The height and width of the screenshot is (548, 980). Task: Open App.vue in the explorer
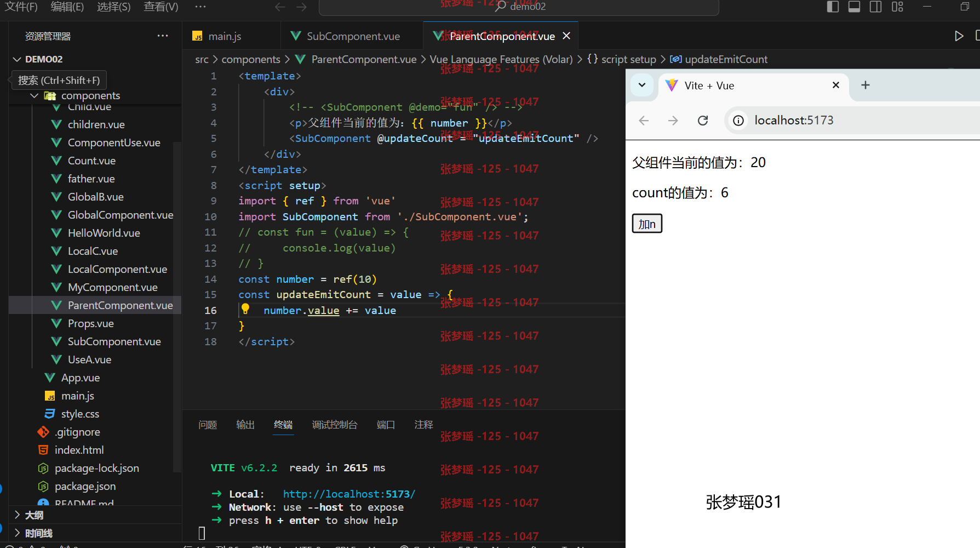pyautogui.click(x=80, y=378)
